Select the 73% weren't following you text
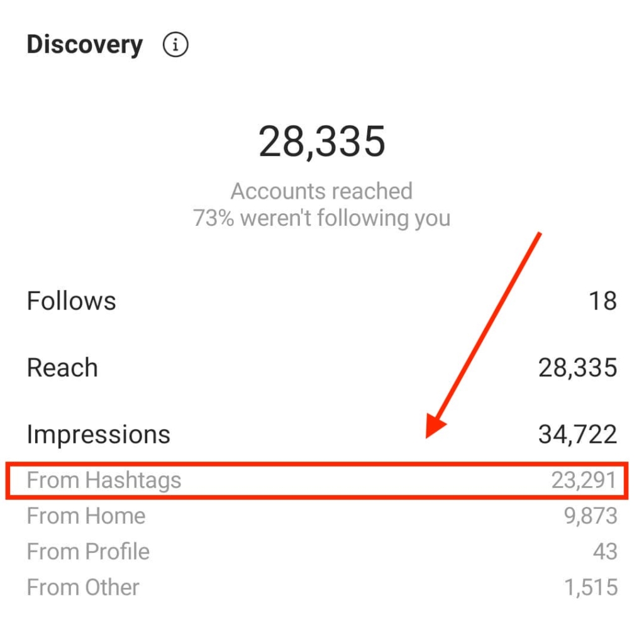The image size is (644, 644). click(321, 218)
